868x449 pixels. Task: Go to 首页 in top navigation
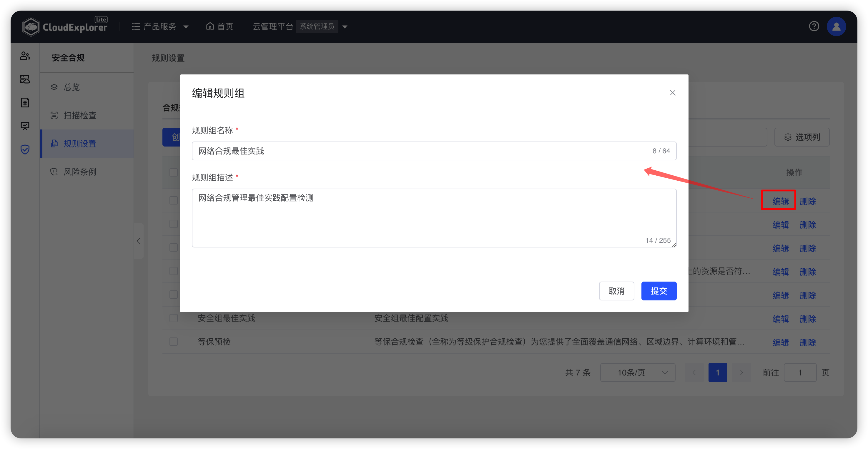click(x=225, y=26)
